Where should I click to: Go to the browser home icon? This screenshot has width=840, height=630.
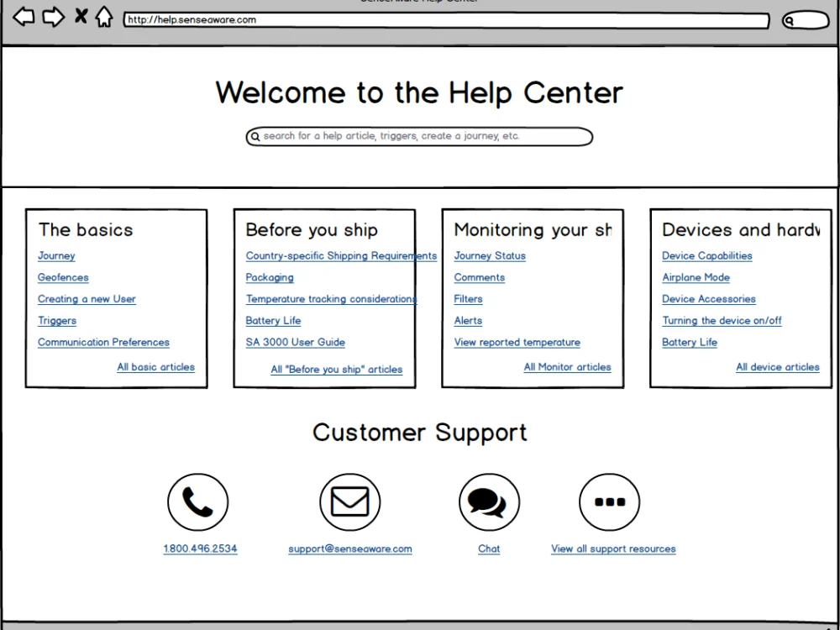(104, 17)
